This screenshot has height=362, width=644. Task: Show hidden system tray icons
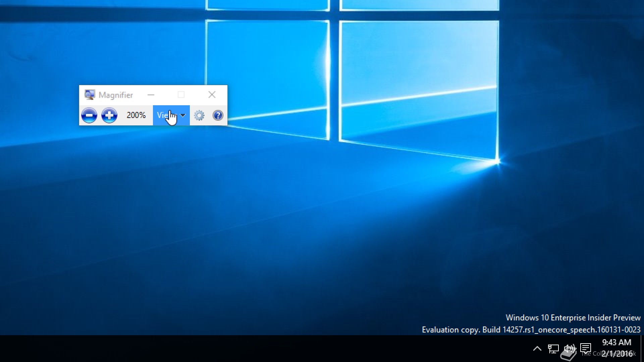[x=537, y=349]
